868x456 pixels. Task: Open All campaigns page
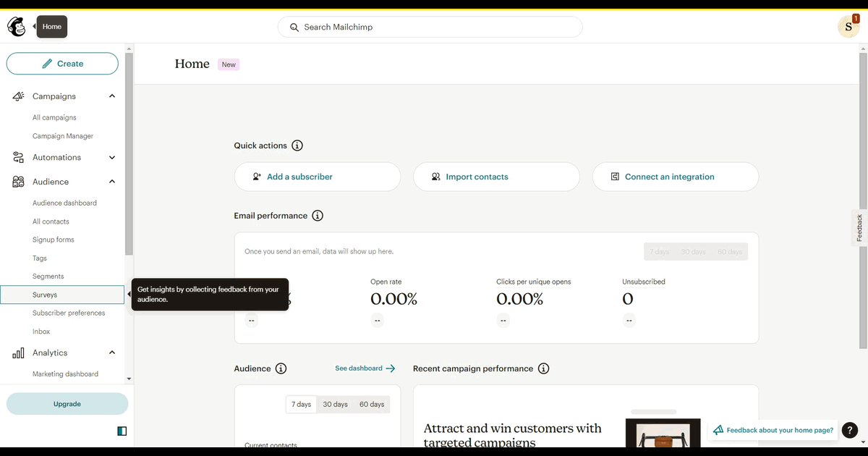tap(54, 118)
